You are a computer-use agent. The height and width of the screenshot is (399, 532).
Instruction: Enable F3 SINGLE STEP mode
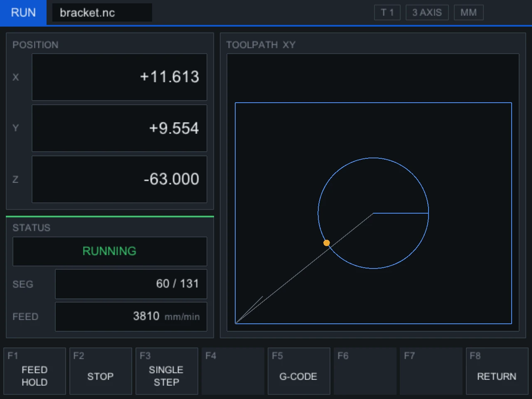(x=167, y=371)
